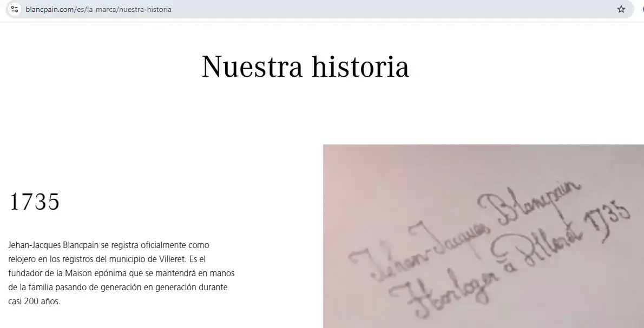This screenshot has width=644, height=328.
Task: Click "nuestra-historia" segment of the URL
Action: click(145, 9)
